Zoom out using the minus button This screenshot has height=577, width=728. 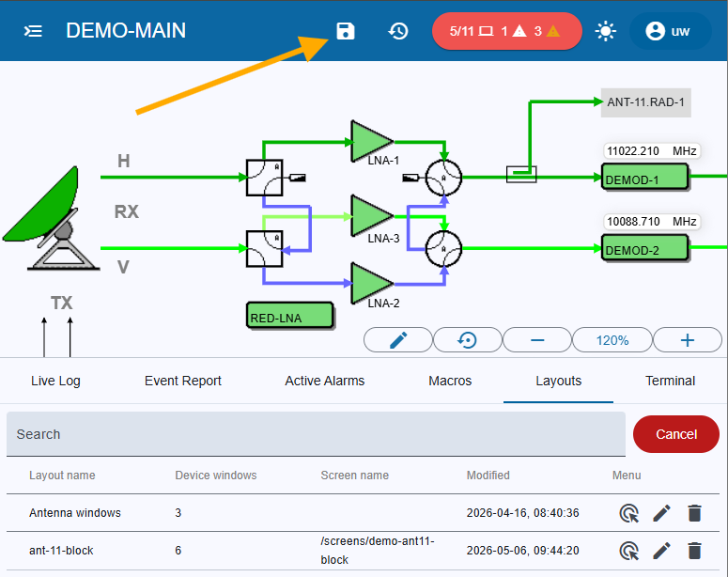[536, 340]
